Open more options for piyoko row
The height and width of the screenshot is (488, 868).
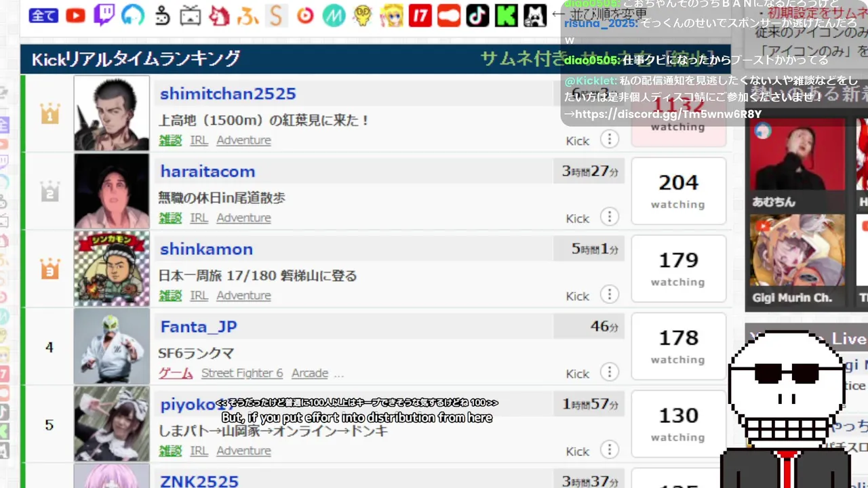pyautogui.click(x=610, y=449)
